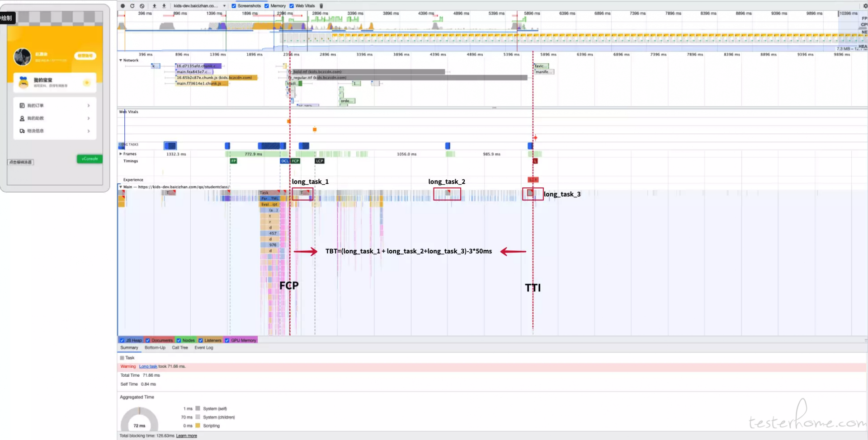Uncheck the Documents counter
868x440 pixels.
point(147,340)
